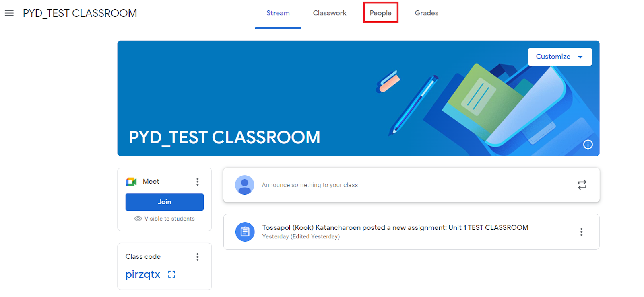
Task: Open Class code three-dot options
Action: point(197,257)
